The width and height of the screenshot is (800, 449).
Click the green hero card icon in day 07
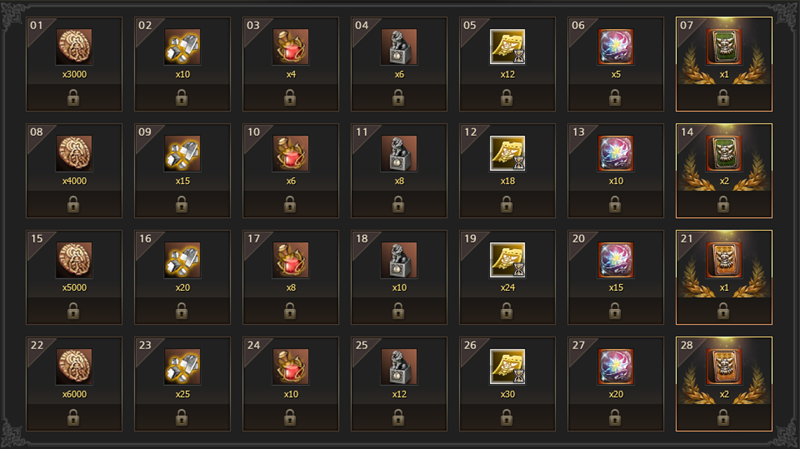coord(724,46)
